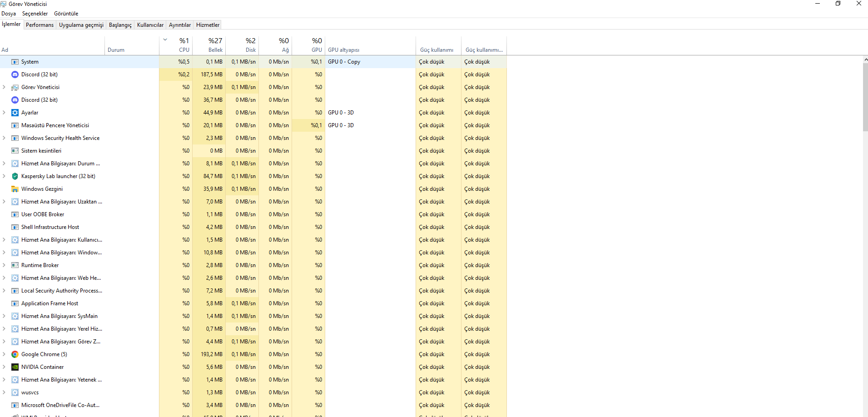Click the Kaspersky Lab launcher shield icon
Screen dimensions: 868x417
15,176
